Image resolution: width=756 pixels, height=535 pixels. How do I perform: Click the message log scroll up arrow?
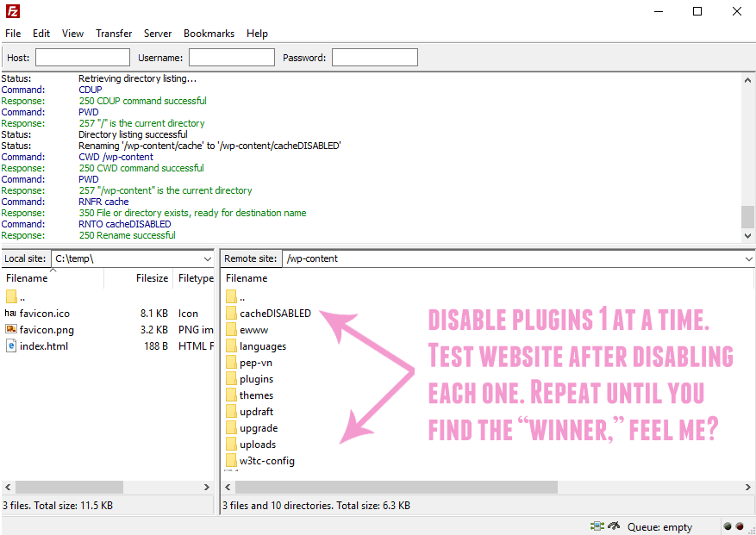[747, 80]
